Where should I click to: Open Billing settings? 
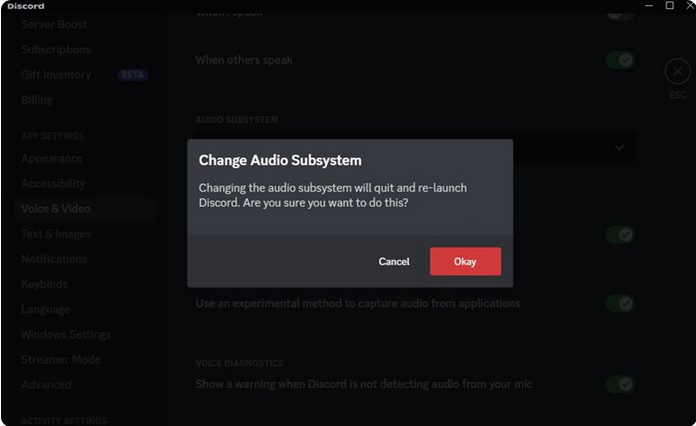pyautogui.click(x=37, y=100)
